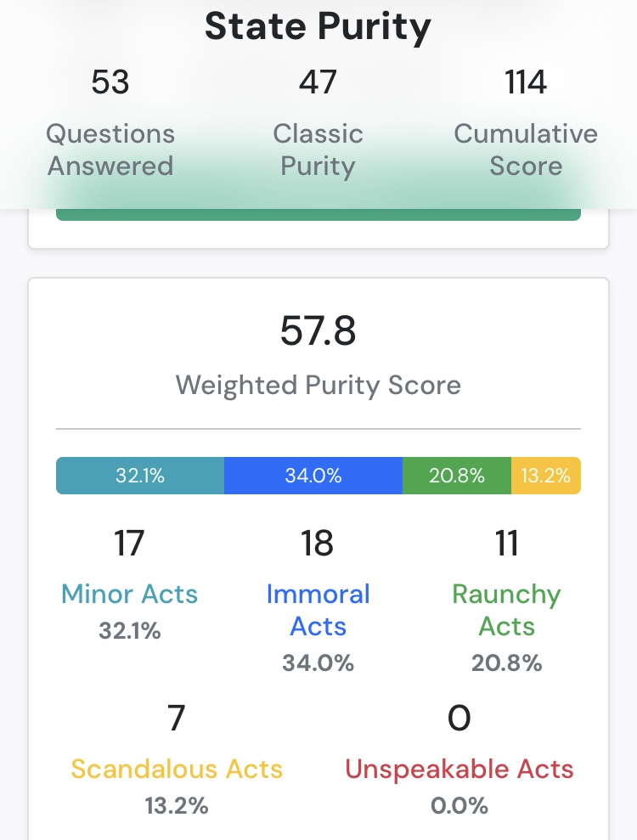Open the Minor Acts category
Image resolution: width=637 pixels, height=840 pixels.
(130, 594)
